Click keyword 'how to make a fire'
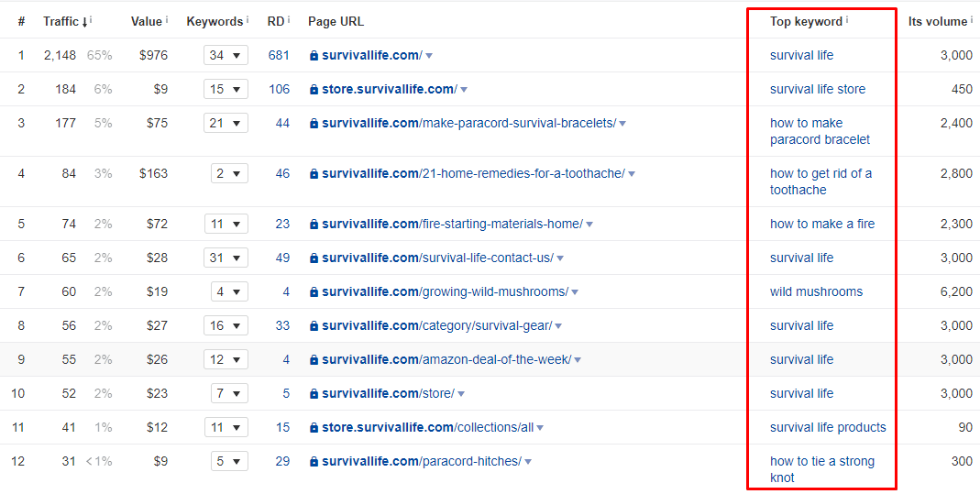Screen dimensions: 980x494 click(822, 225)
